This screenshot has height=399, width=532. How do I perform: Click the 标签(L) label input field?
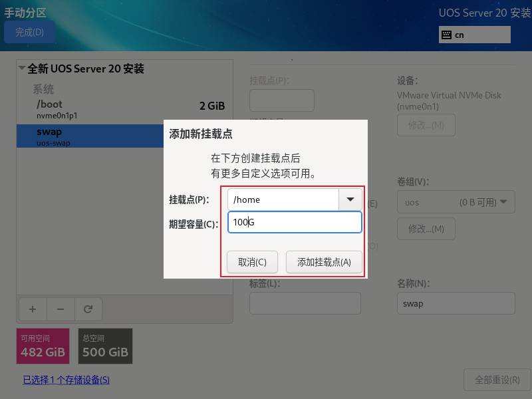click(x=305, y=303)
